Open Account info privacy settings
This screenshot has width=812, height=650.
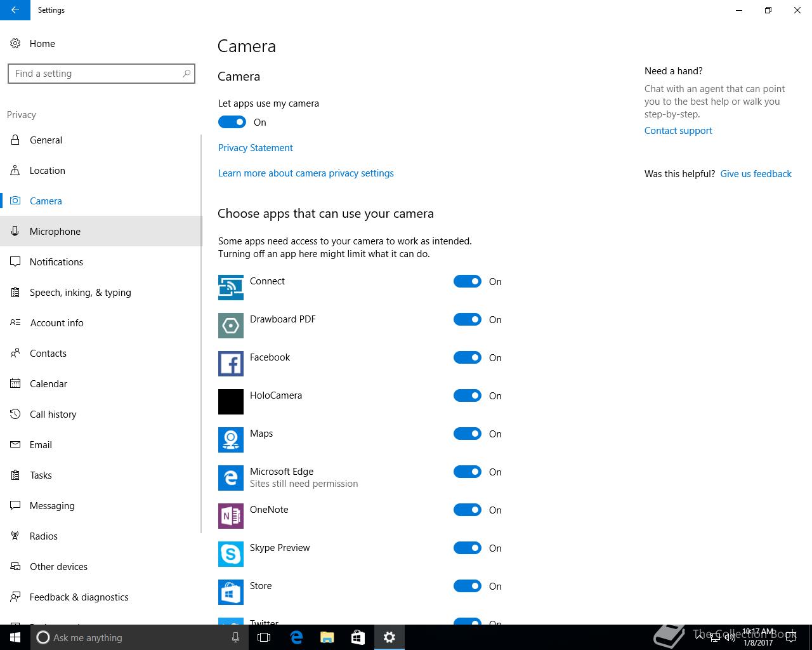point(100,322)
